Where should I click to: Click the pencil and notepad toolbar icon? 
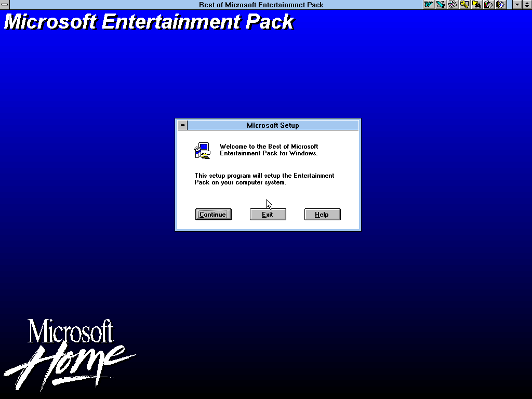pos(500,5)
